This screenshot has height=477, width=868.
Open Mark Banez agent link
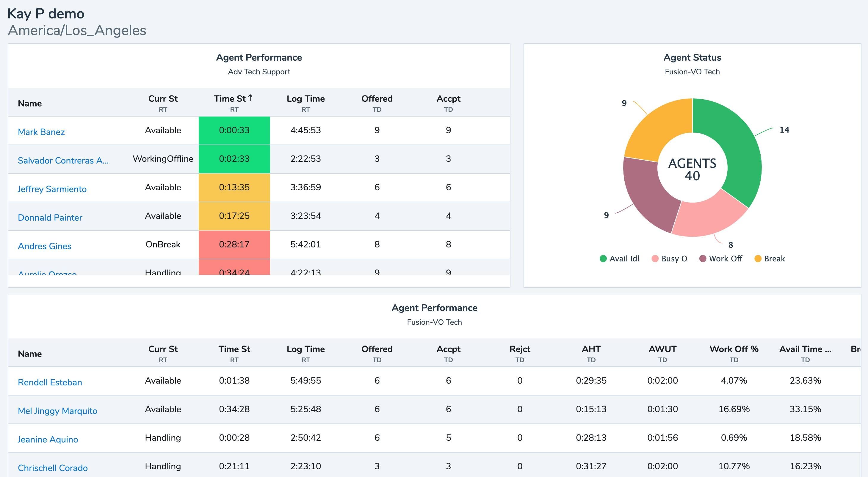41,132
